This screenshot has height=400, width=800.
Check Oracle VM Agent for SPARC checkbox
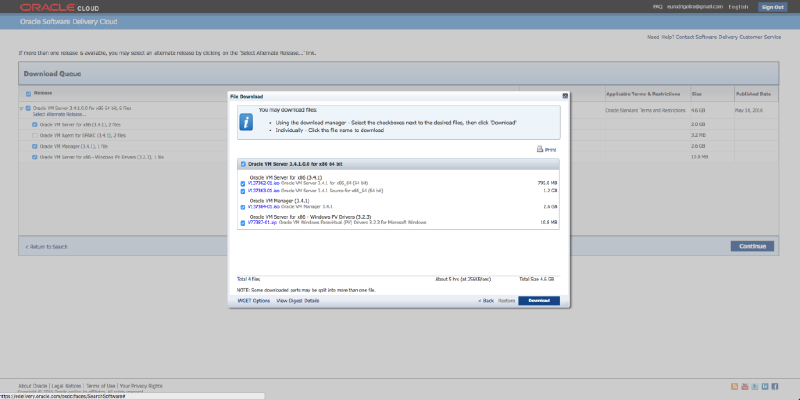(34, 134)
